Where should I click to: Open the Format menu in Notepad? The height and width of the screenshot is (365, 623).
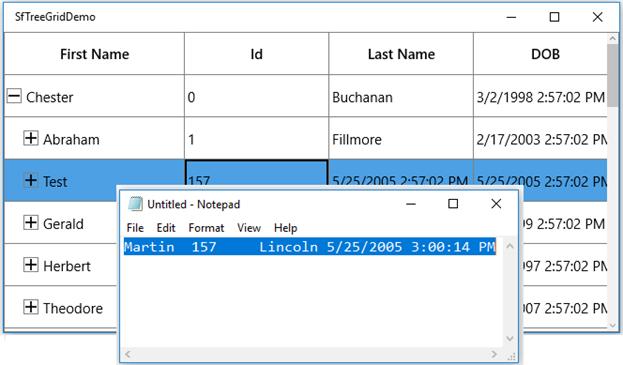pos(206,228)
